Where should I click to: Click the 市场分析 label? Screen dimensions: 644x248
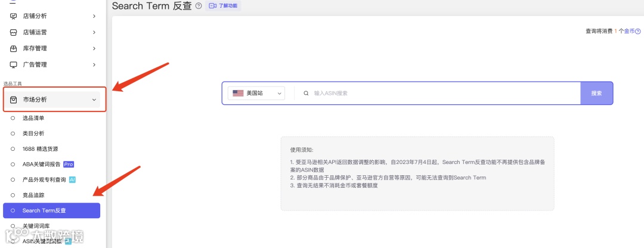point(35,100)
